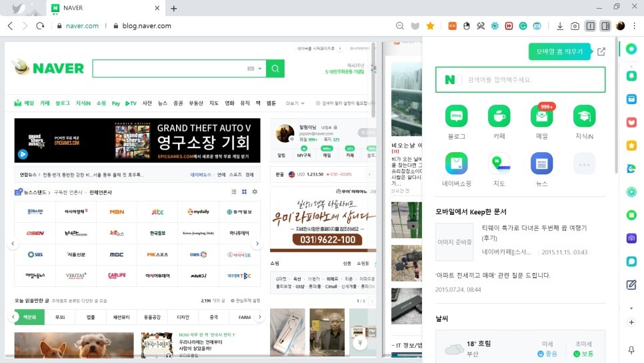Click the JTBC newsstand logo
The image size is (644, 363).
pos(158,212)
